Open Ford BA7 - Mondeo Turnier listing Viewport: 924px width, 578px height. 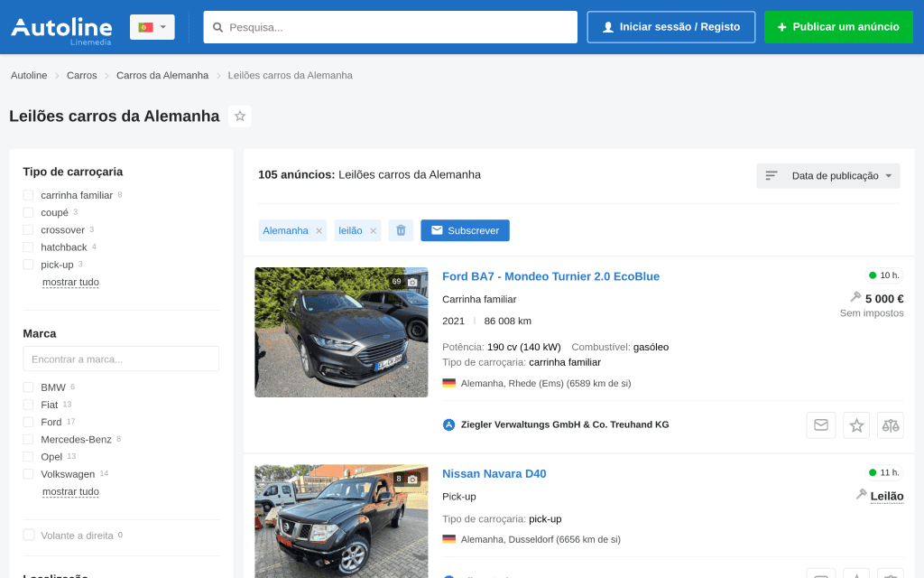tap(550, 276)
